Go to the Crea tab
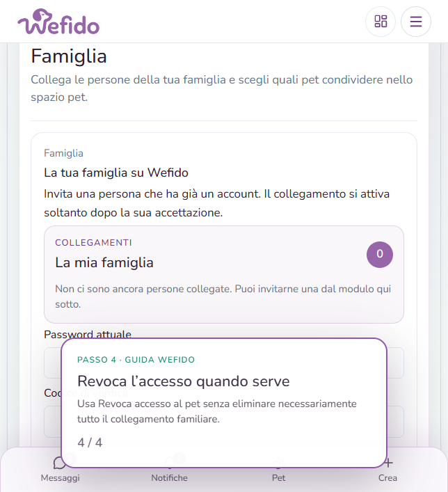The width and height of the screenshot is (448, 492). click(387, 470)
